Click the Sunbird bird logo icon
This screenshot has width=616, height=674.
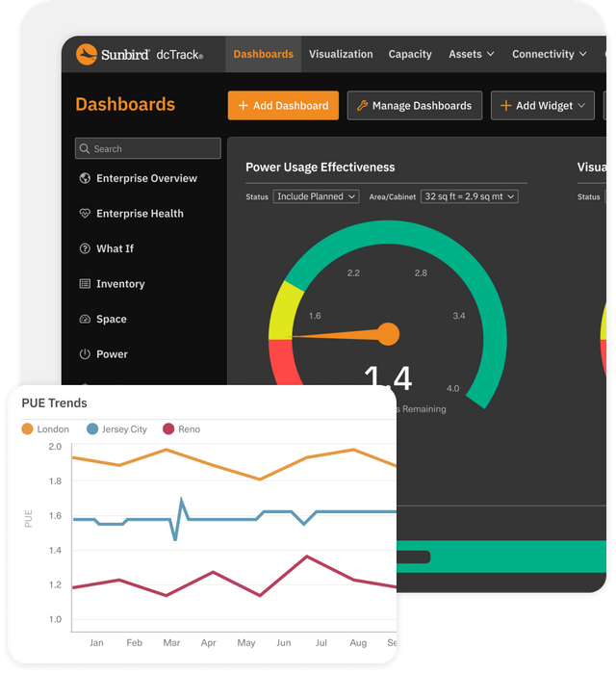[87, 55]
